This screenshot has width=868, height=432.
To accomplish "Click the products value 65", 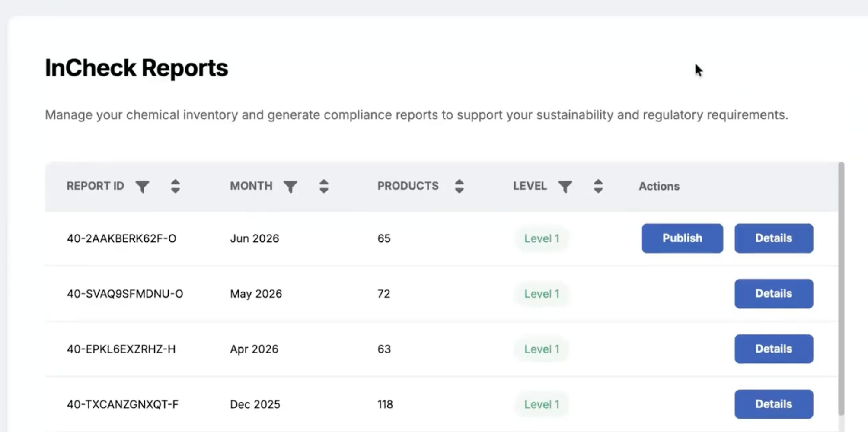I will 384,238.
